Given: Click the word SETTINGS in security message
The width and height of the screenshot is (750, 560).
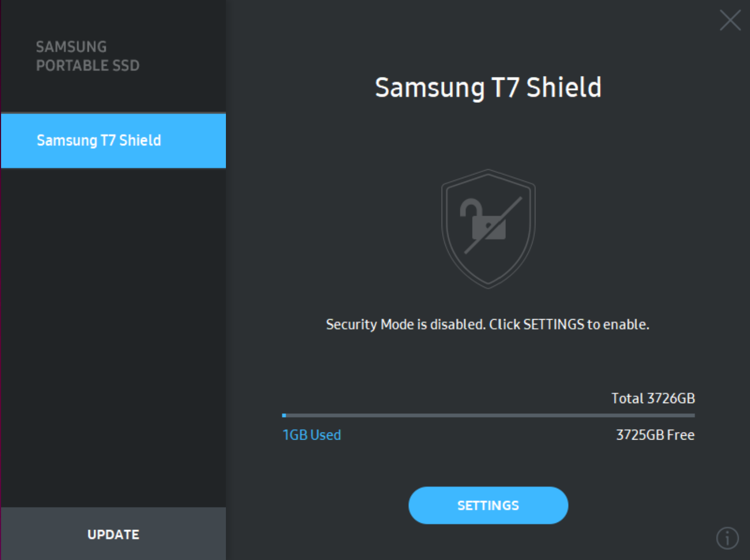Looking at the screenshot, I should [554, 324].
